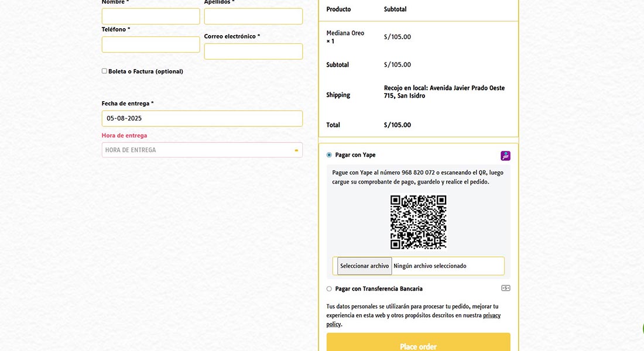Enable the Boleta o Factura checkbox

click(x=104, y=71)
